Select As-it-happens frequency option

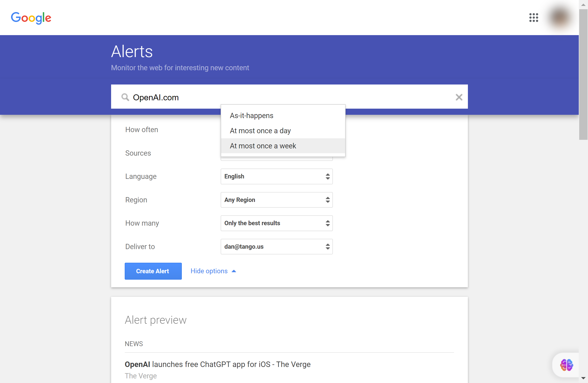pyautogui.click(x=283, y=116)
